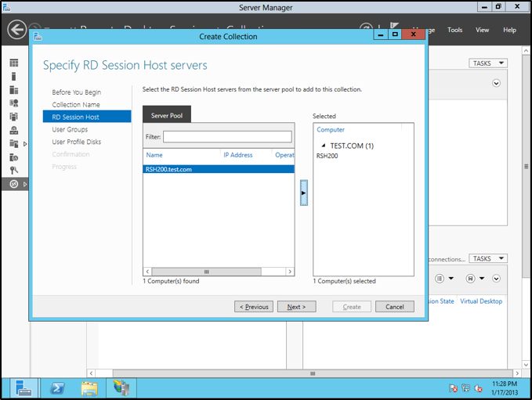532x400 pixels.
Task: Click the Next button
Action: pyautogui.click(x=296, y=307)
